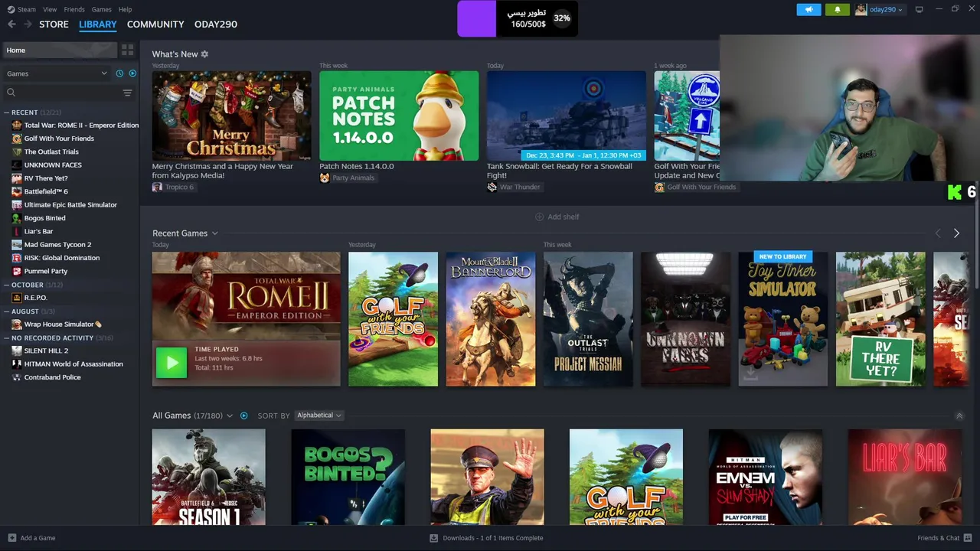Toggle the grid collections view icon

click(128, 50)
